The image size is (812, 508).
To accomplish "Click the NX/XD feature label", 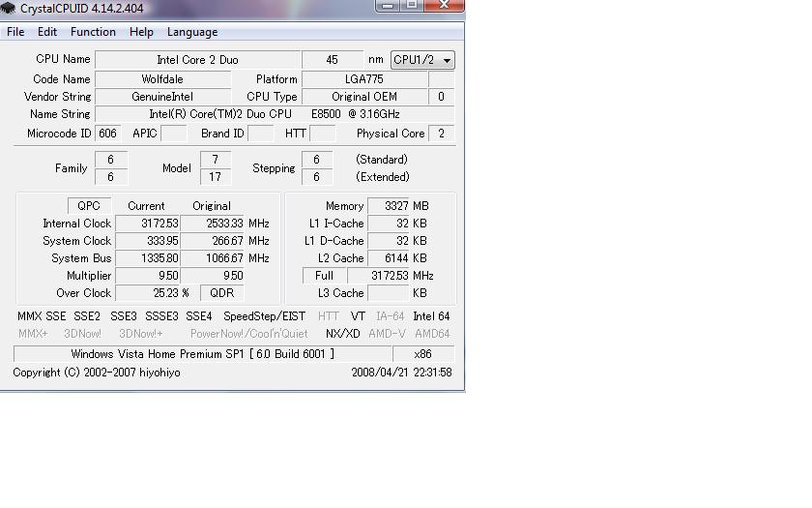I will tap(343, 334).
